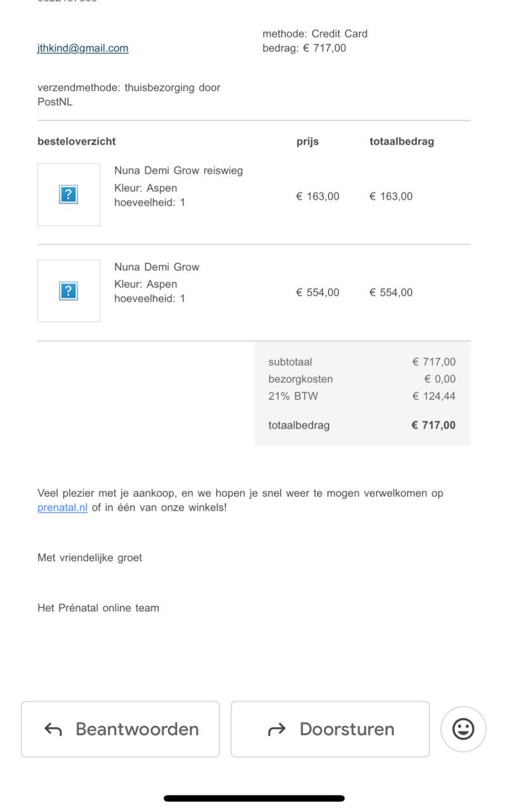Tap the methode: Credit Card line
This screenshot has width=508, height=812.
(x=315, y=34)
